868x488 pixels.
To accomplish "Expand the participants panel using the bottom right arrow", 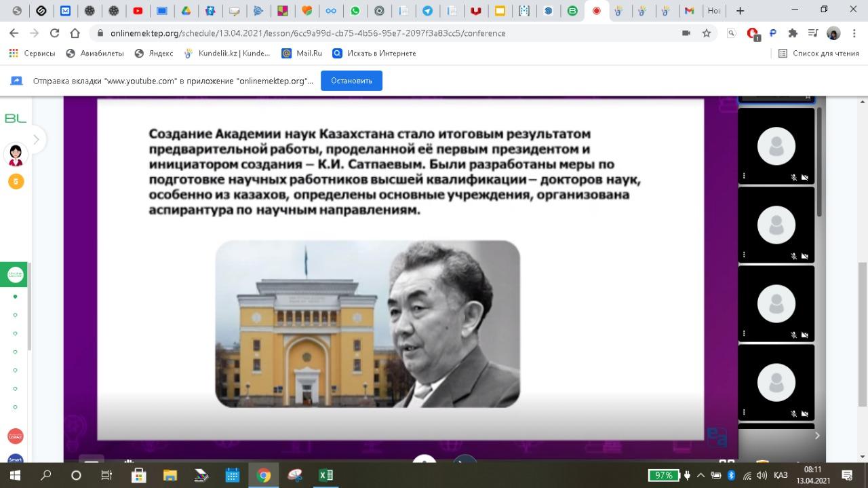I will coord(817,436).
